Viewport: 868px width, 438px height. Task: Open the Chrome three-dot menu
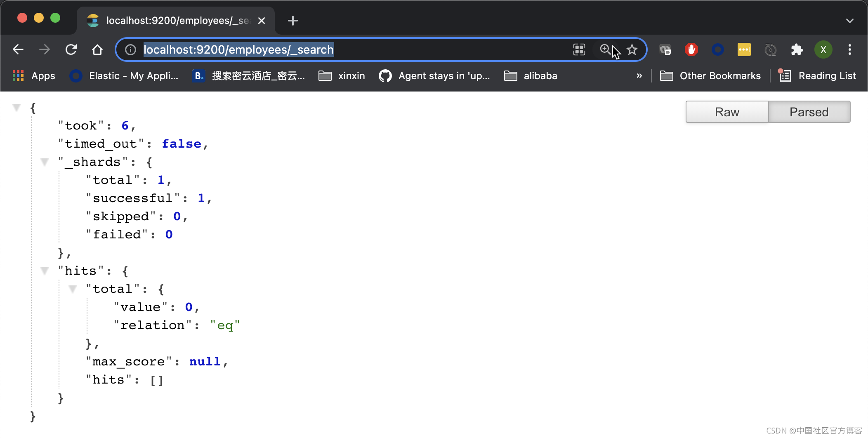pos(849,49)
